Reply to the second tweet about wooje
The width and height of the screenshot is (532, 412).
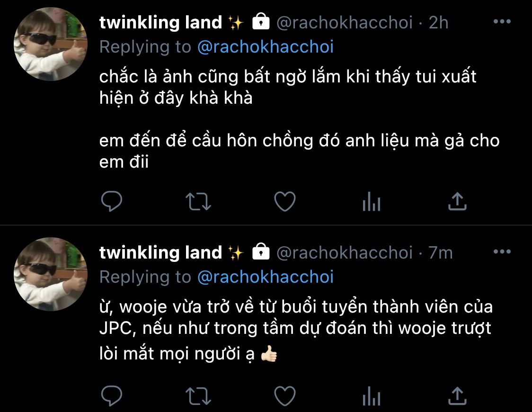pyautogui.click(x=112, y=396)
